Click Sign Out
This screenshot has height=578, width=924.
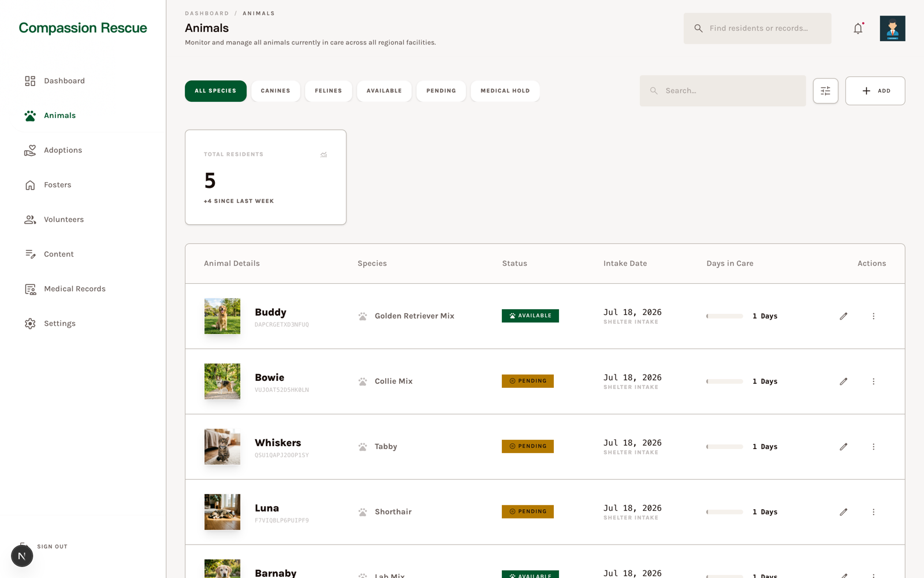52,546
